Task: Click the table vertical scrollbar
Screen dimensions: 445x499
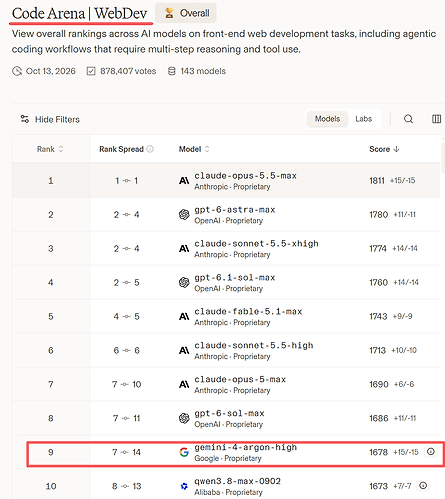Action: pyautogui.click(x=443, y=157)
